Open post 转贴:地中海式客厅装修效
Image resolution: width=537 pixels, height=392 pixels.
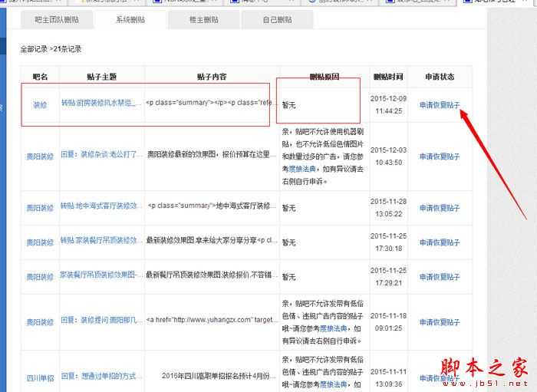coord(102,207)
